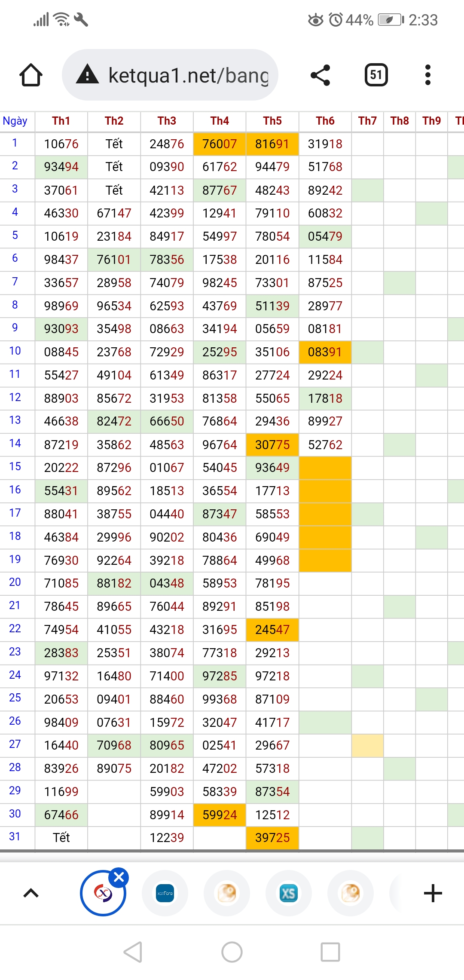Viewport: 464px width, 980px height.
Task: Click the Th6 column header
Action: coord(325,121)
